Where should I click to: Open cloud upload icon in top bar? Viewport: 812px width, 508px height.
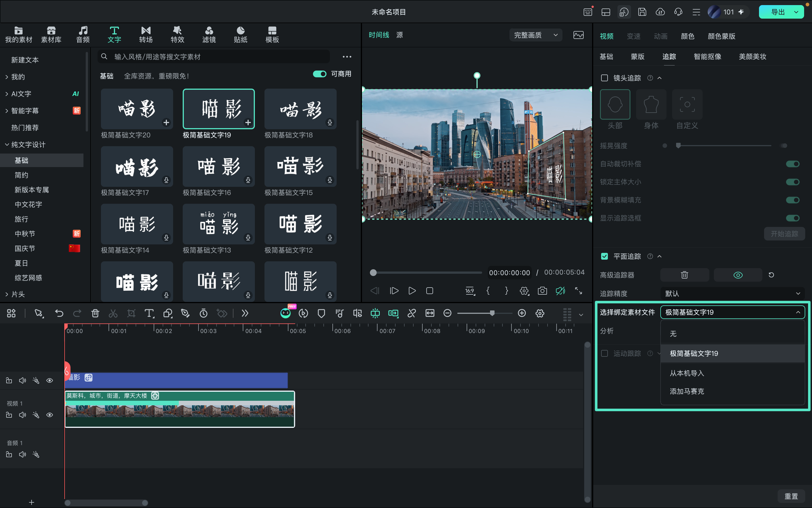[x=660, y=12]
